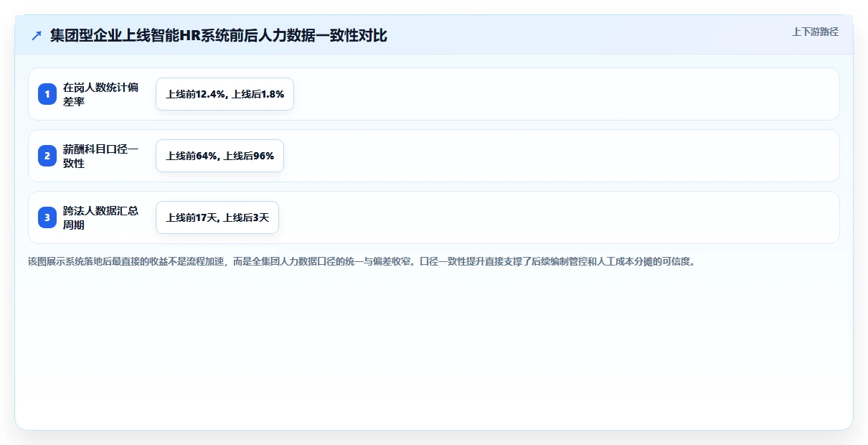Click number badge 3 for 跨法人数据汇总周期
868x445 pixels.
tap(47, 217)
